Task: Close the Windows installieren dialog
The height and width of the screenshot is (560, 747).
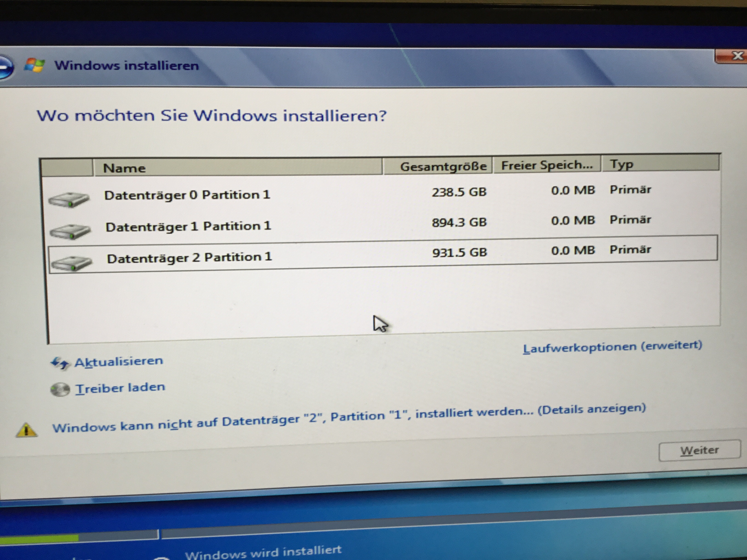Action: click(x=733, y=56)
